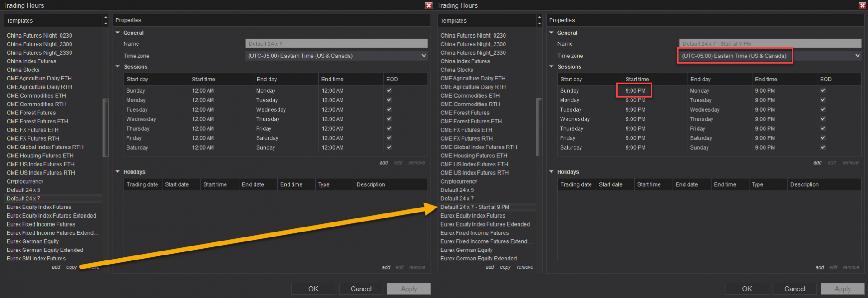The width and height of the screenshot is (868, 298).
Task: Collapse the Holidays section in right window
Action: [552, 172]
